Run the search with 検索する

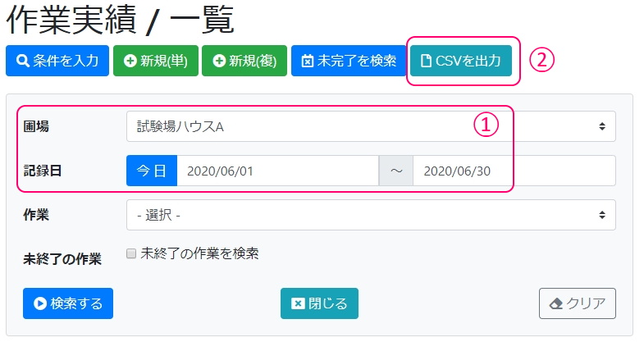pyautogui.click(x=68, y=303)
